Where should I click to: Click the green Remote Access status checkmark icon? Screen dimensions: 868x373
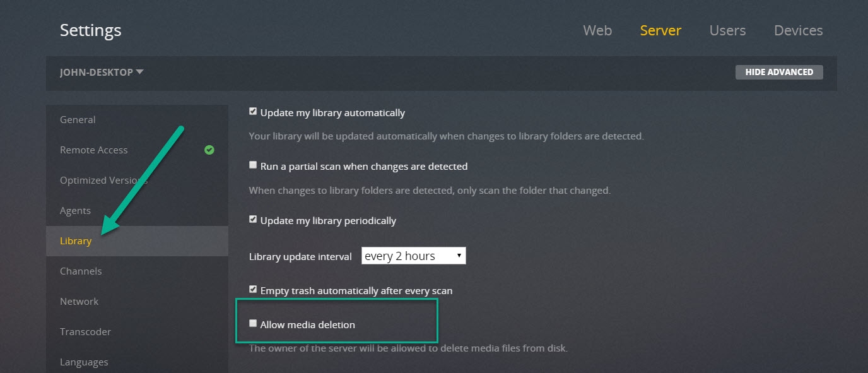point(209,150)
